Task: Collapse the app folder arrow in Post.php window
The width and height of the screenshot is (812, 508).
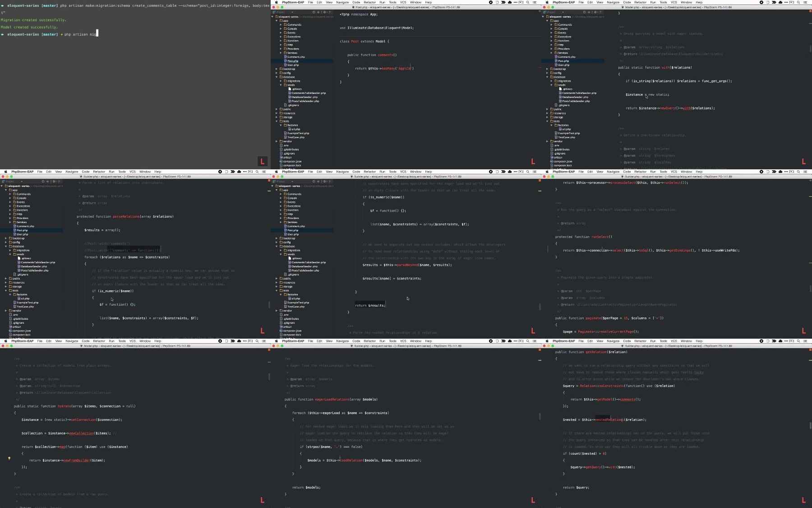Action: (x=277, y=21)
